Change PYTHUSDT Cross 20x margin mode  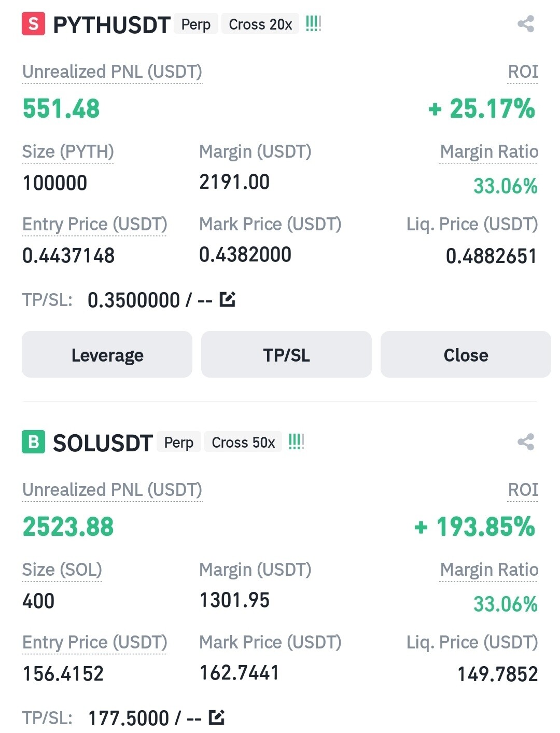tap(260, 24)
